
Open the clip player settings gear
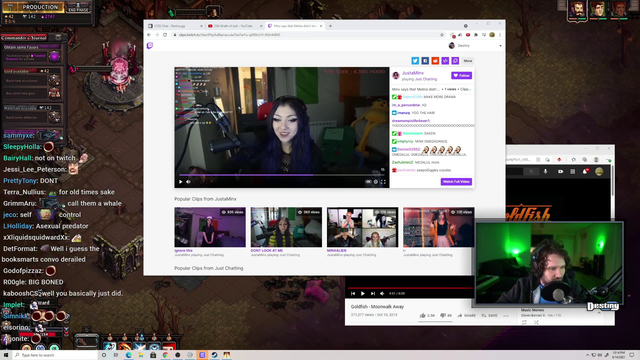click(x=376, y=182)
